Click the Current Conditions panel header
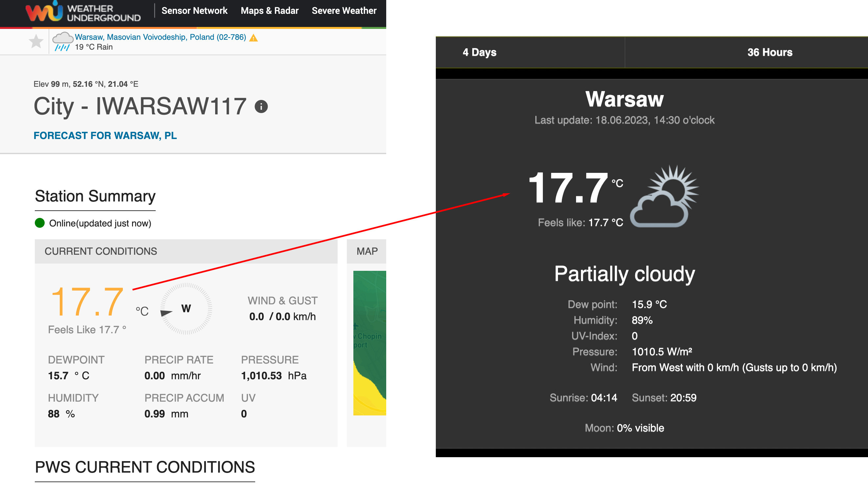Image resolution: width=868 pixels, height=493 pixels. coord(186,251)
